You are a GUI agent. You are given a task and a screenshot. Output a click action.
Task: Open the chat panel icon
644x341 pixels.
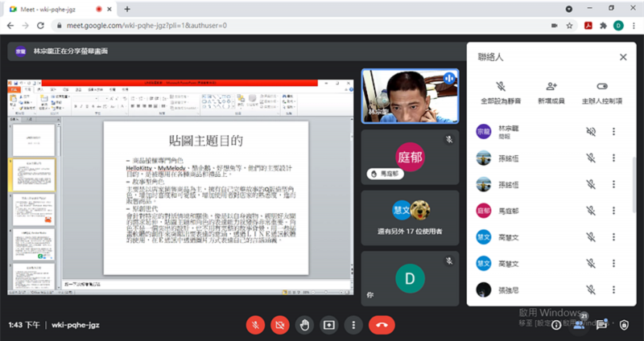(x=602, y=324)
